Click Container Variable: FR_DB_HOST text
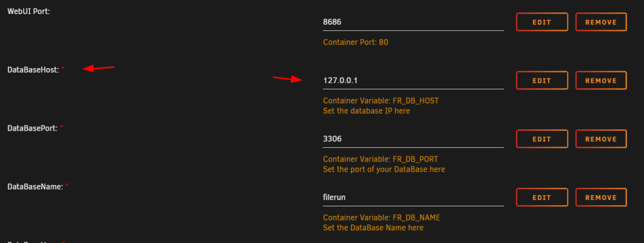The image size is (644, 243). point(381,101)
